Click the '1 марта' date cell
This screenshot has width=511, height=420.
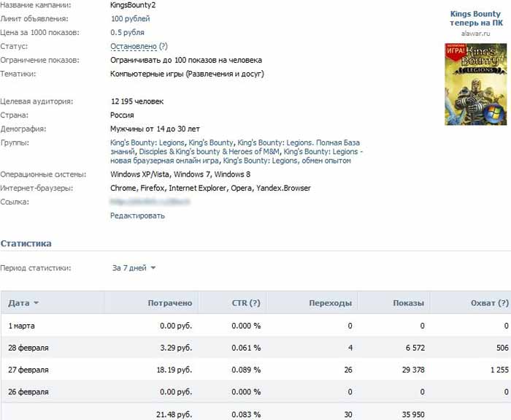pyautogui.click(x=21, y=326)
